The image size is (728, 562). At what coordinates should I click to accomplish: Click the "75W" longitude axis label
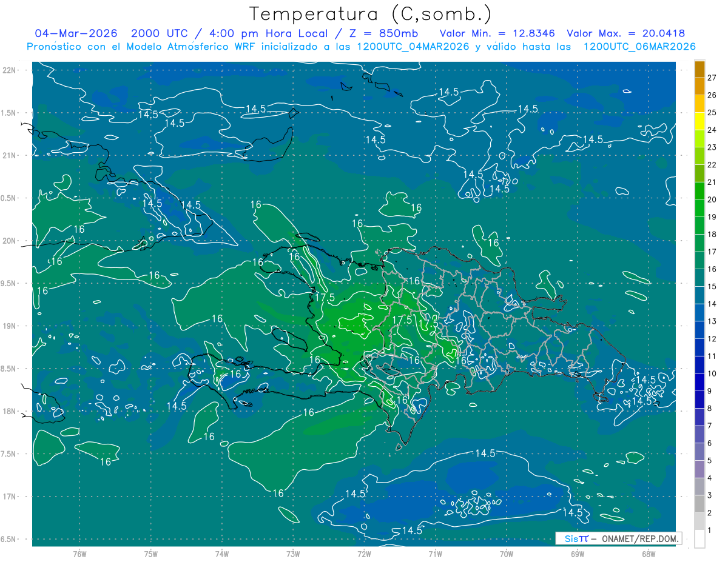[150, 554]
